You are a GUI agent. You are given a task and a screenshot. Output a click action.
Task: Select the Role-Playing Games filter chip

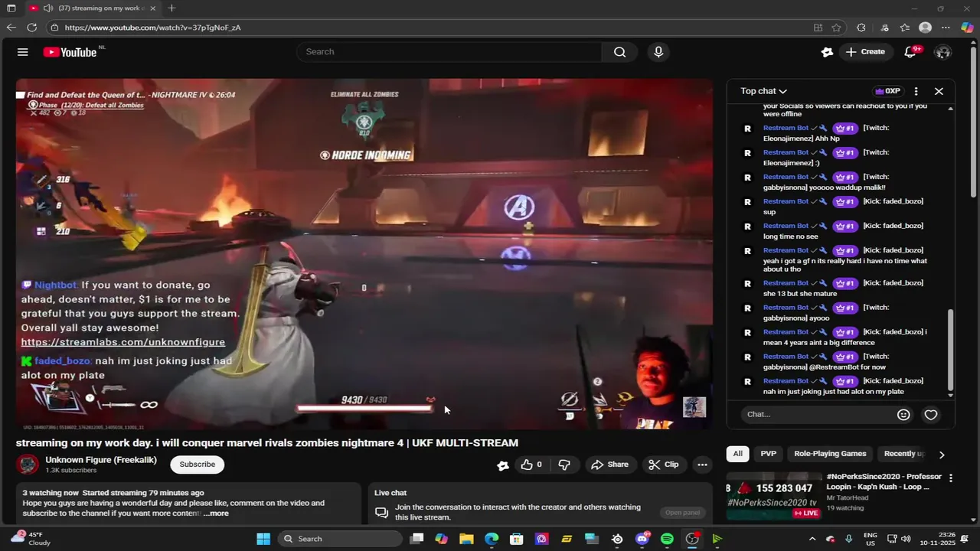click(830, 454)
